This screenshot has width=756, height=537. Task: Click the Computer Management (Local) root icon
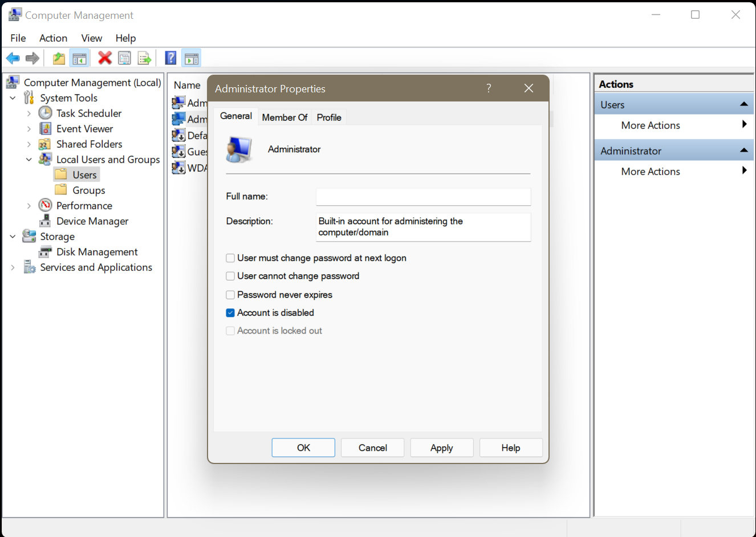pos(13,82)
